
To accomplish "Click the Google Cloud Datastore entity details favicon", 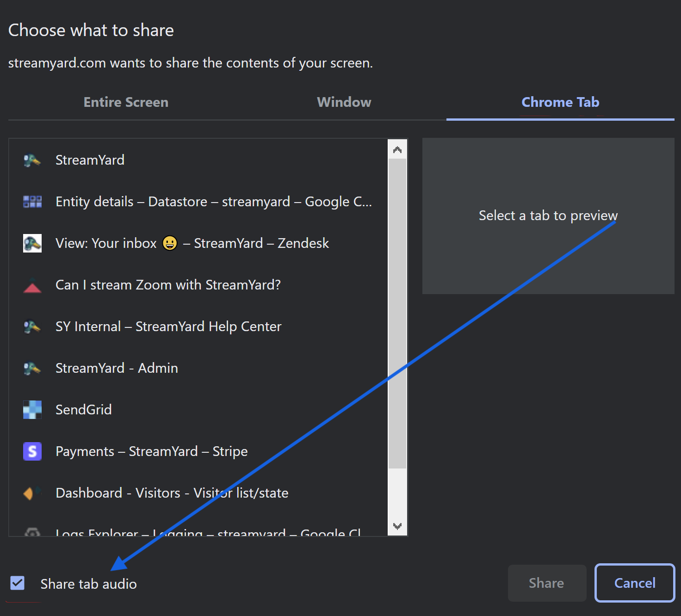I will pyautogui.click(x=32, y=202).
